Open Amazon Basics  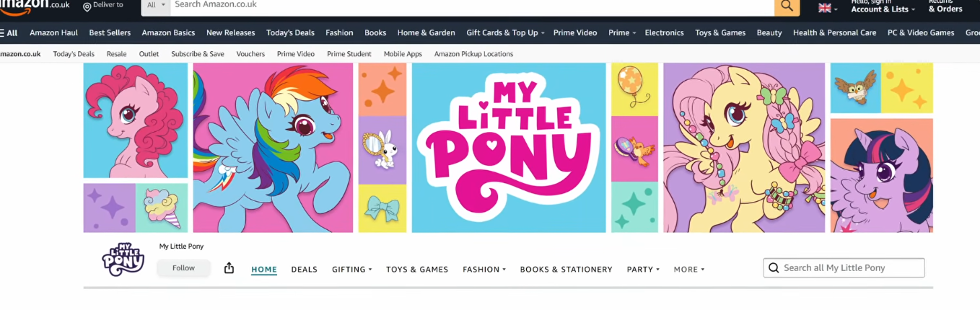point(168,32)
